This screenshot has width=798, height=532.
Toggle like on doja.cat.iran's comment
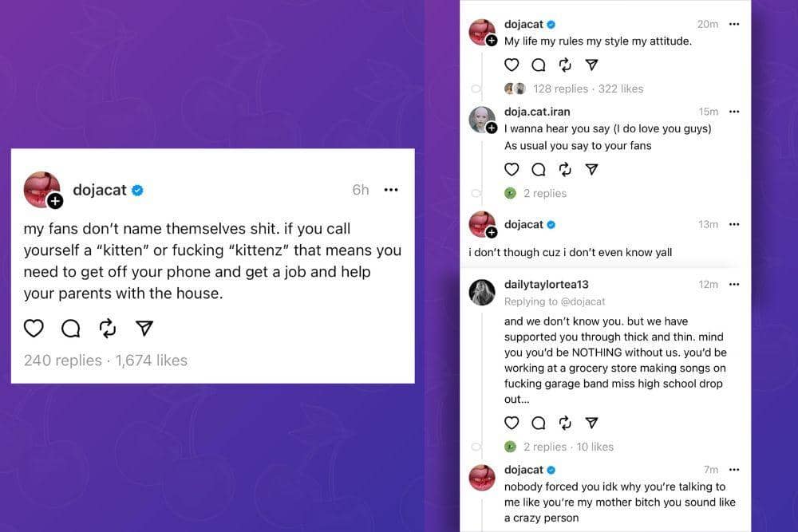pos(512,169)
